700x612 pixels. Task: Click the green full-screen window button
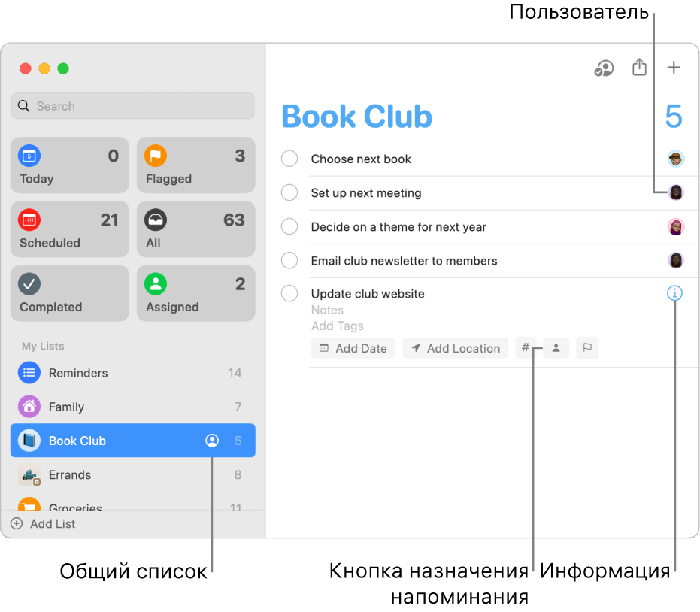pyautogui.click(x=63, y=68)
